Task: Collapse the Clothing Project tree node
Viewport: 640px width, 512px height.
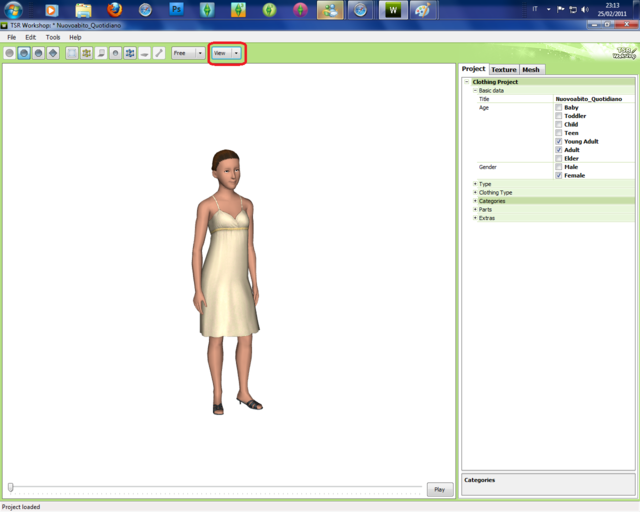Action: pos(467,82)
